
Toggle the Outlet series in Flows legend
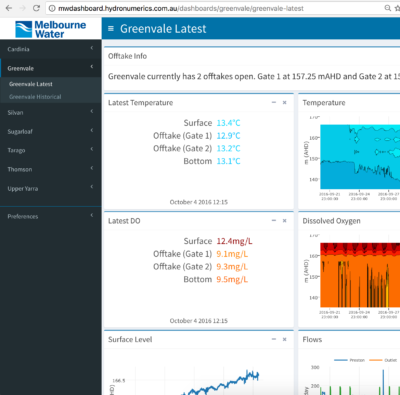click(383, 360)
